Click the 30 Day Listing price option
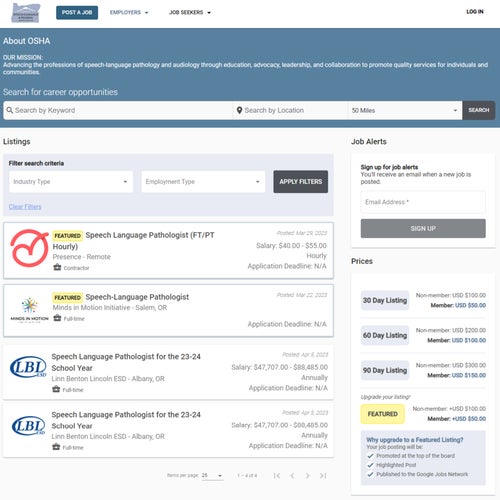 385,300
